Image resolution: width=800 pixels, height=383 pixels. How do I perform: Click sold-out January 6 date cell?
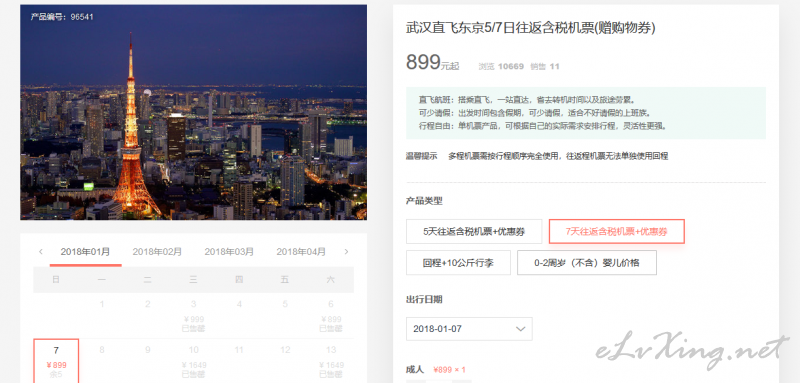(331, 316)
